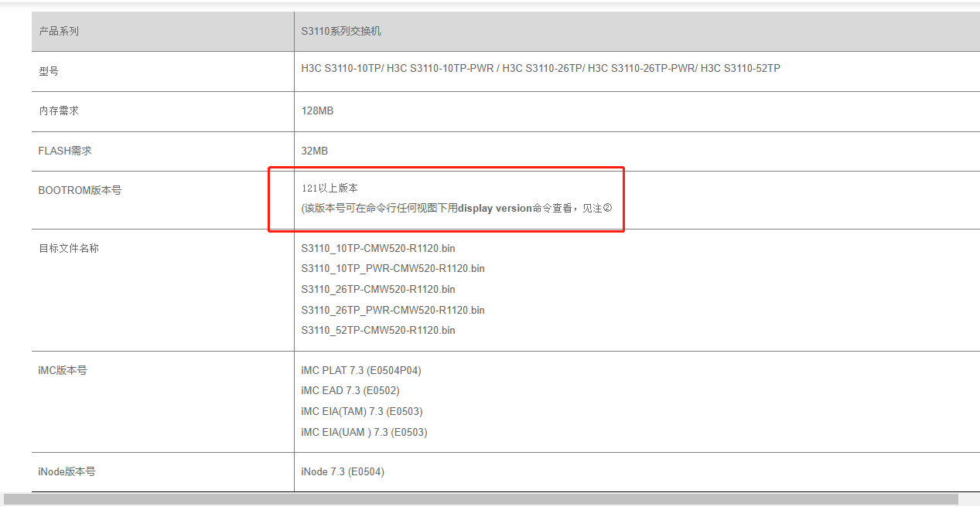This screenshot has height=510, width=980.
Task: Click the 'BOOTROM版本号' row label
Action: [80, 190]
